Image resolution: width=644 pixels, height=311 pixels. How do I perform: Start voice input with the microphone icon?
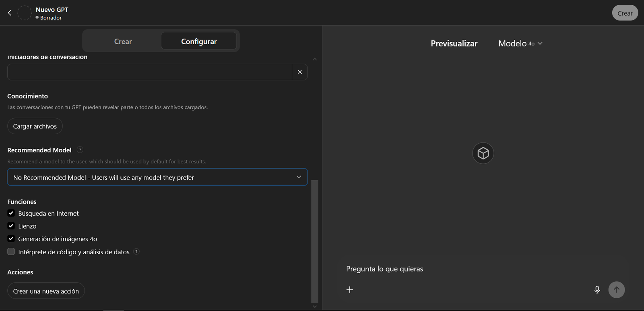pyautogui.click(x=597, y=290)
